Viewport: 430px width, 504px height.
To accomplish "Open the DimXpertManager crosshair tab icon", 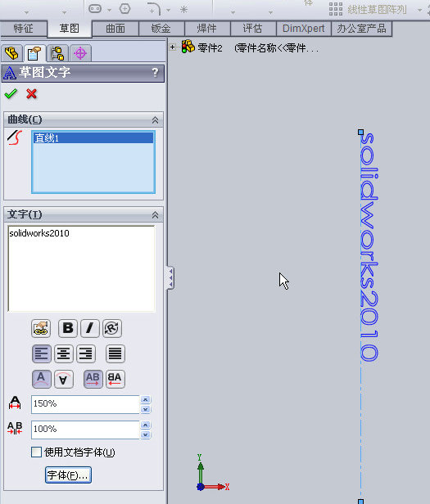I will click(x=80, y=53).
